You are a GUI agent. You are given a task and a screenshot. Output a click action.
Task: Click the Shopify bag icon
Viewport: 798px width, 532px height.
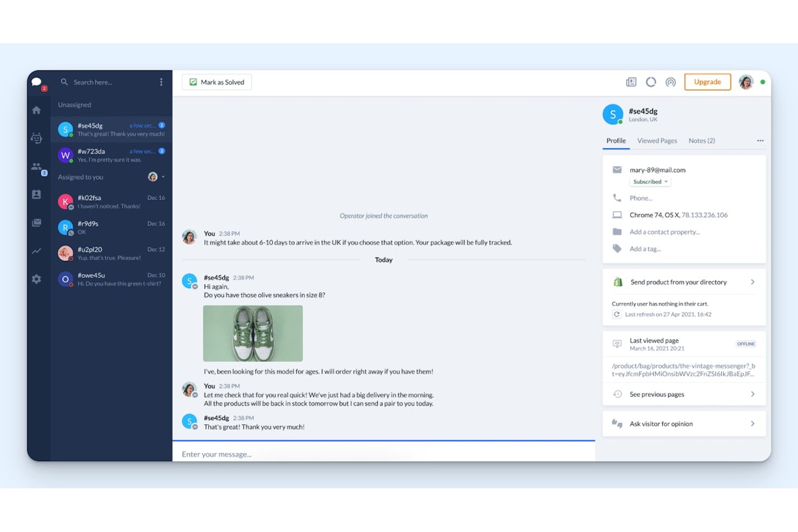click(618, 282)
